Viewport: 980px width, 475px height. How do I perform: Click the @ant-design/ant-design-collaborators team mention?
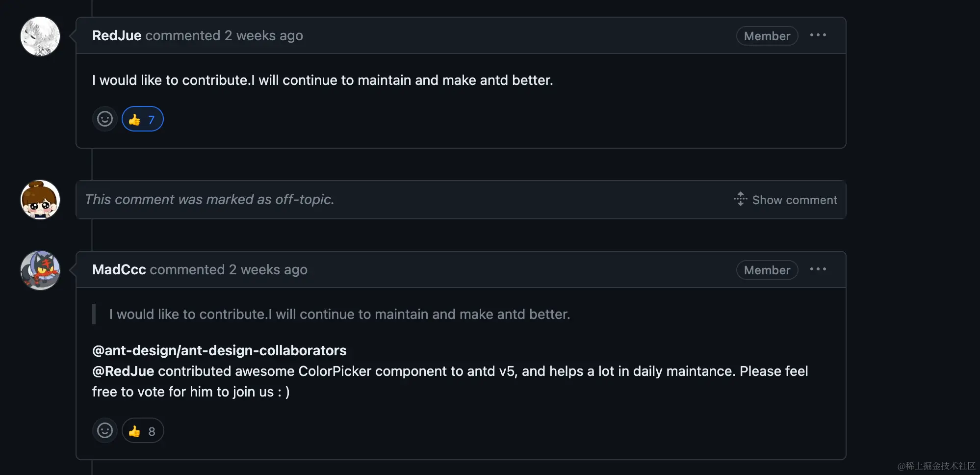pos(219,350)
